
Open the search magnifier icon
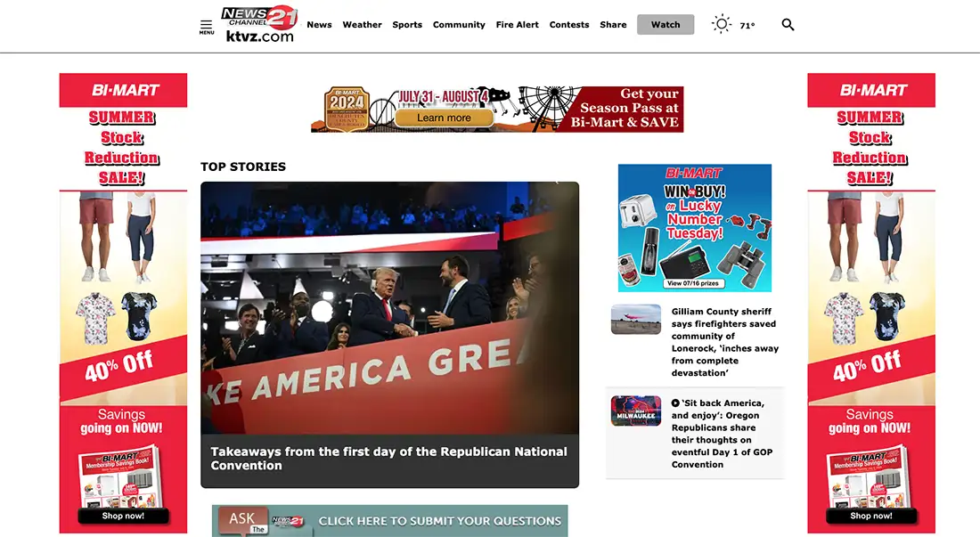tap(788, 24)
